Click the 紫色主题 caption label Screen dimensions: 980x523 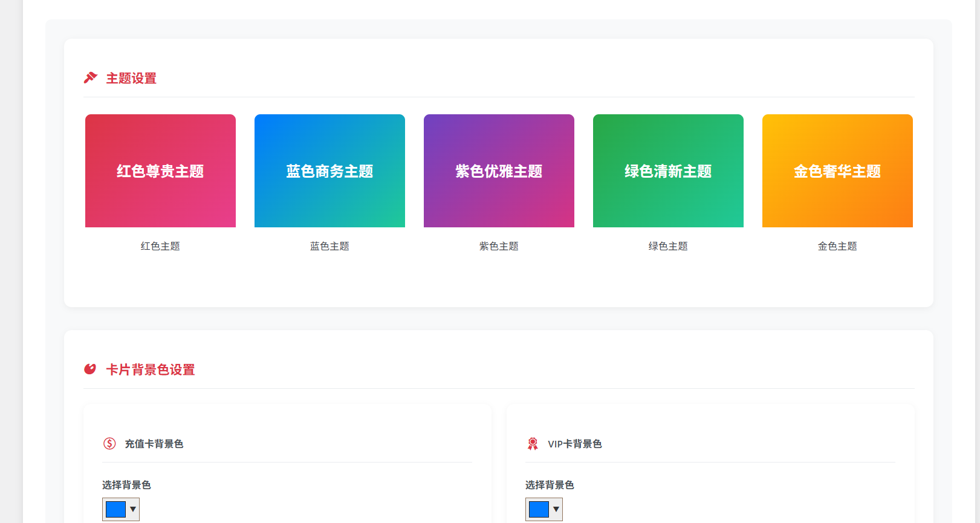click(499, 246)
